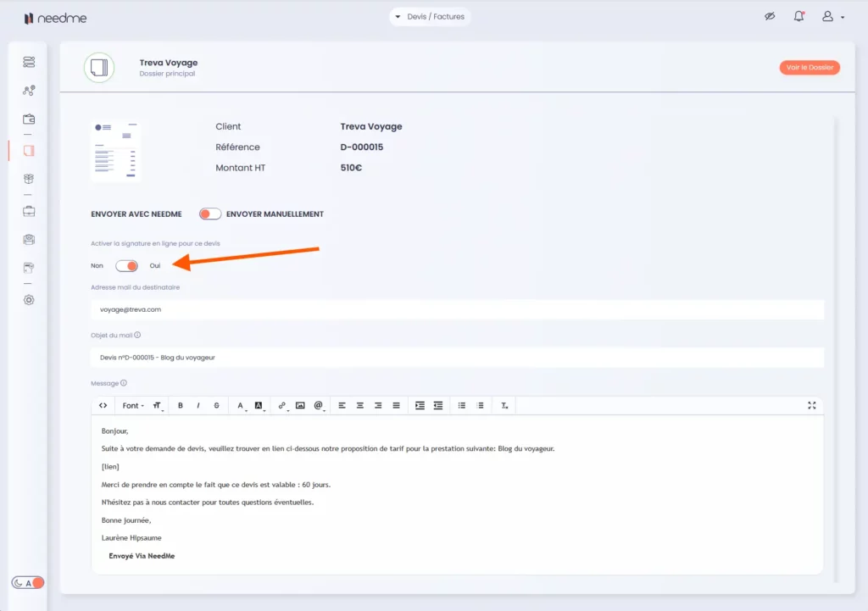Image resolution: width=868 pixels, height=611 pixels.
Task: Click the insert link icon in editor
Action: coord(282,406)
